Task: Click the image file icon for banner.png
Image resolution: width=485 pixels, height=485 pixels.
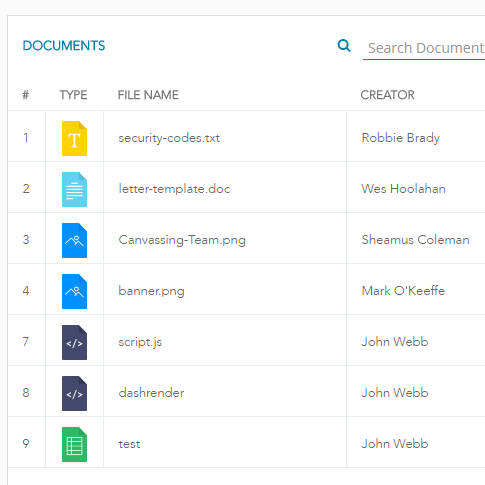Action: [74, 291]
